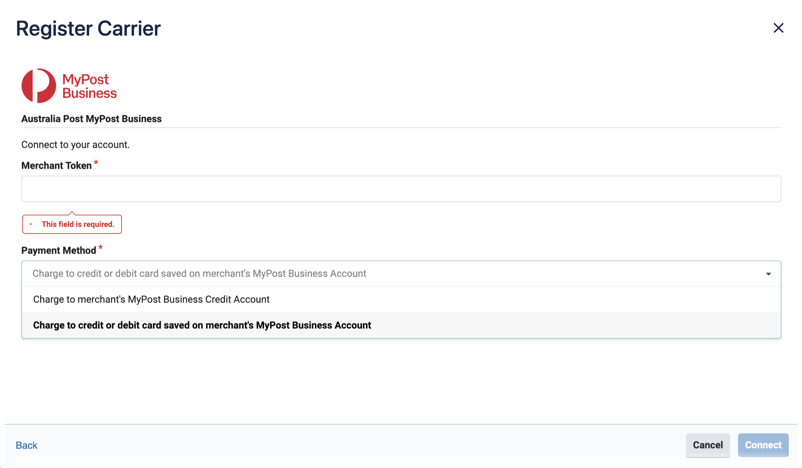The image size is (802, 468).
Task: Select 'Charge to merchant's MyPost Business Credit Account'
Action: [151, 300]
